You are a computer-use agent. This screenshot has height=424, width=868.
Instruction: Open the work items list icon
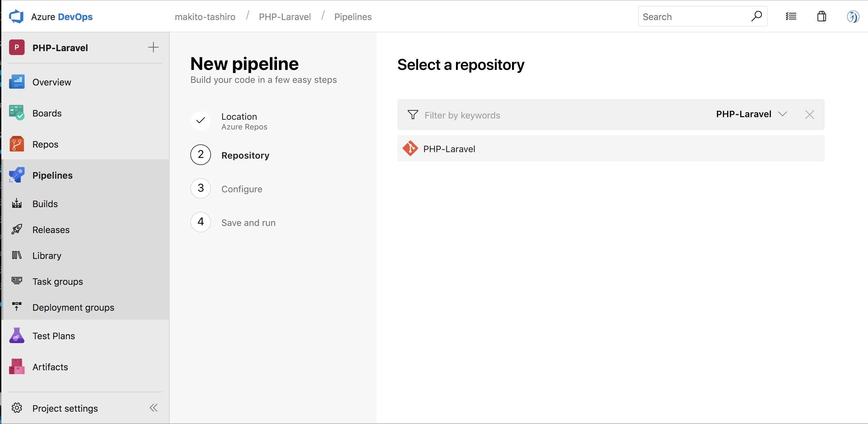[x=791, y=16]
